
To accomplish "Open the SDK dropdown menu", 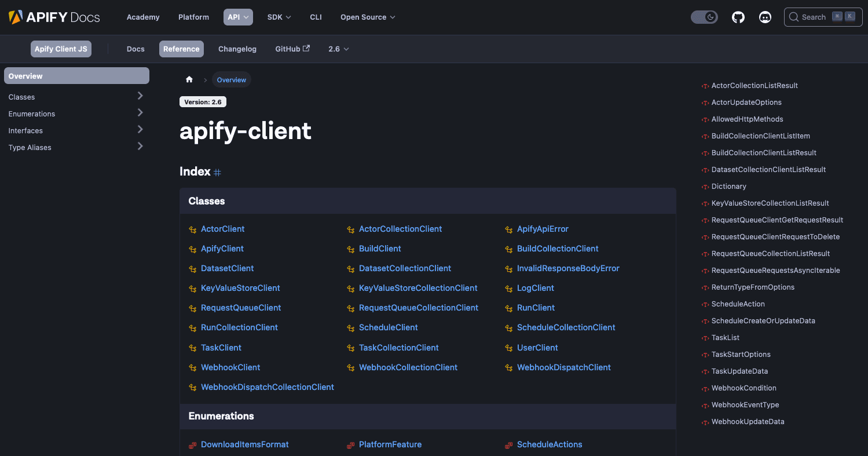I will click(x=279, y=17).
